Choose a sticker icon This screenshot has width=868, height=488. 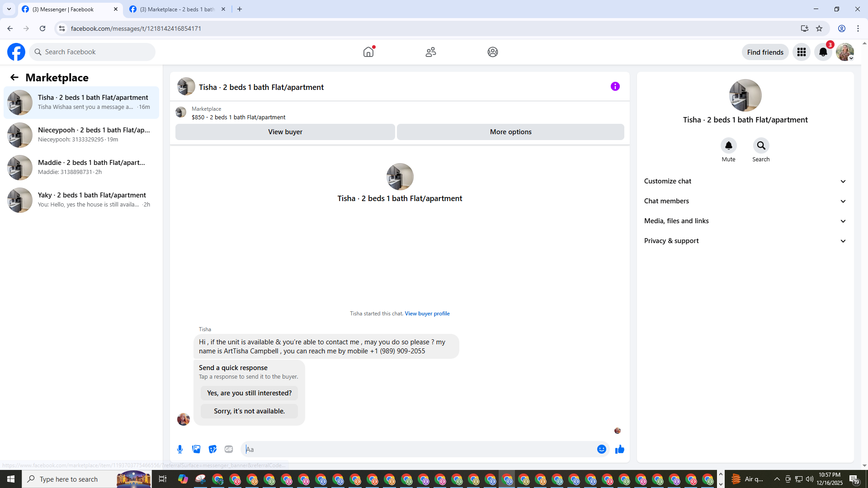coord(212,449)
